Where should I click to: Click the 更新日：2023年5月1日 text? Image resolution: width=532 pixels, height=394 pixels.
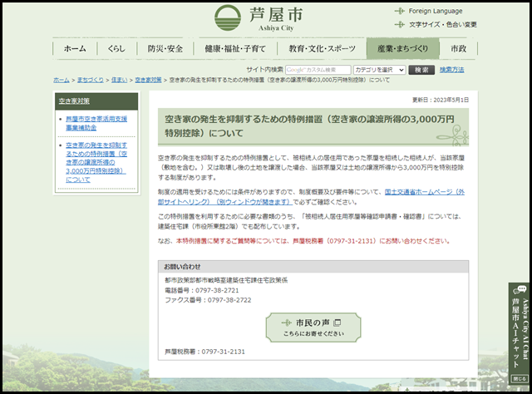tap(441, 100)
